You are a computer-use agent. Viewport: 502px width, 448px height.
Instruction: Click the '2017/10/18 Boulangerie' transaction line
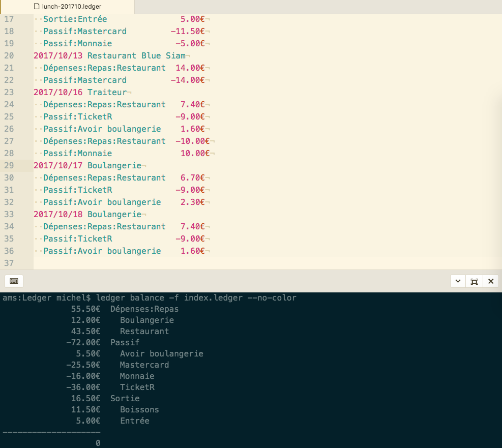(87, 214)
